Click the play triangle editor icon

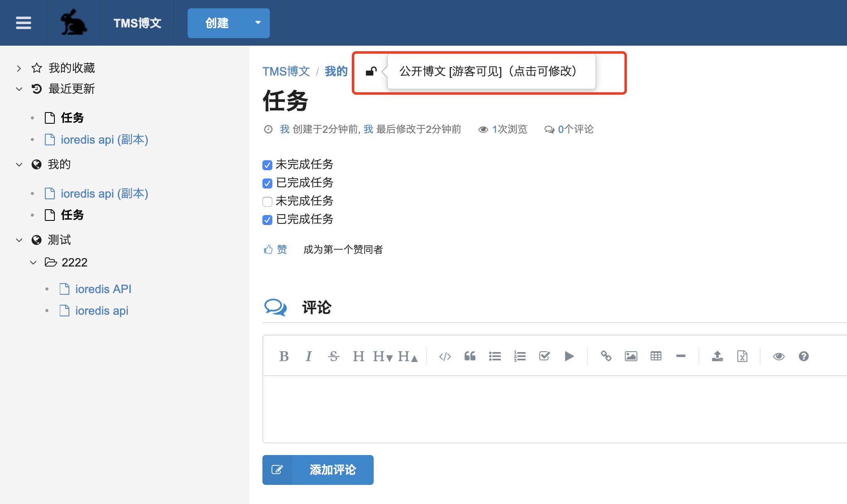[x=569, y=356]
